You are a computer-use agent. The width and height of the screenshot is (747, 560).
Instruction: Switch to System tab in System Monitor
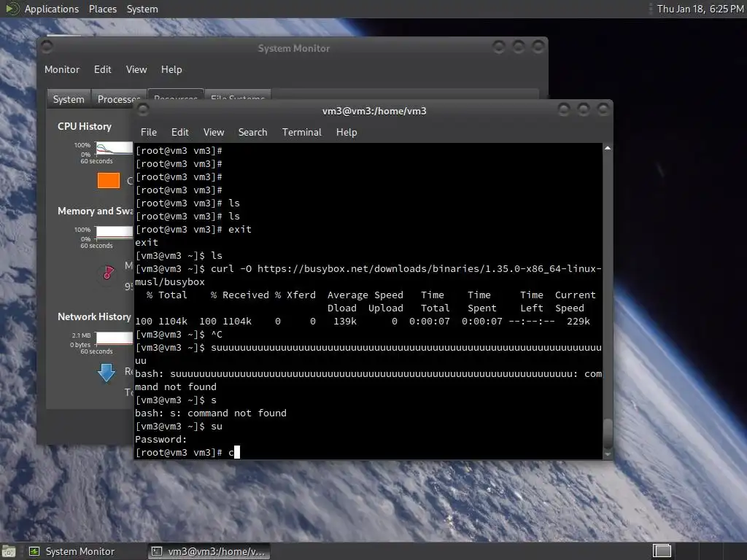coord(69,99)
